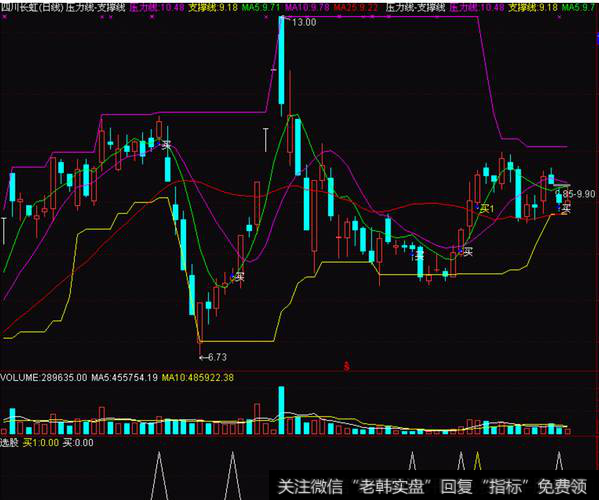
Task: Click the yellow 支撑线:9.18 label before MA5:9.71
Action: [213, 7]
